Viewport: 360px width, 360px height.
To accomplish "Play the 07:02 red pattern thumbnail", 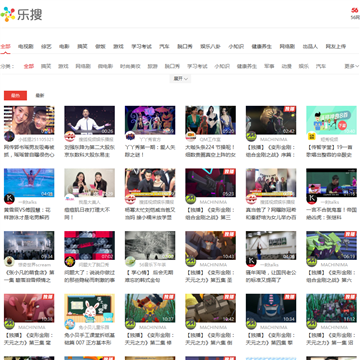I will coord(90,245).
